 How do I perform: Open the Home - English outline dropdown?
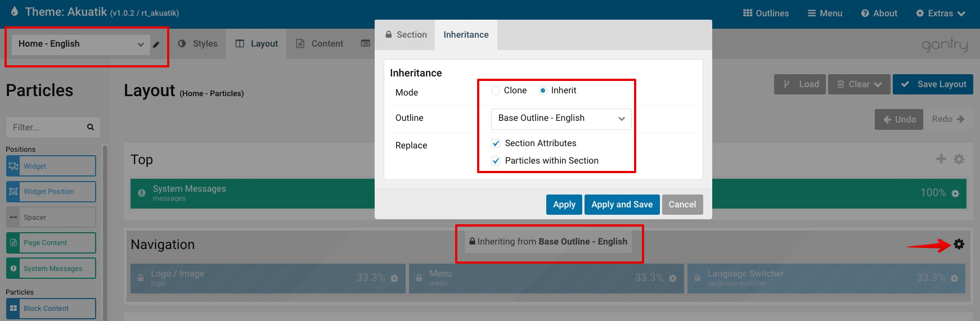[81, 44]
